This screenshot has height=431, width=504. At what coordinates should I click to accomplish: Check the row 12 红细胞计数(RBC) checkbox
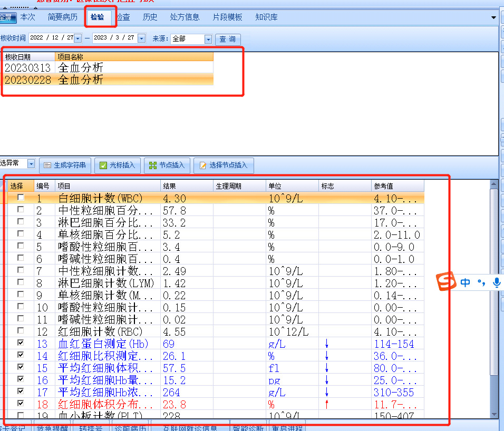(21, 330)
